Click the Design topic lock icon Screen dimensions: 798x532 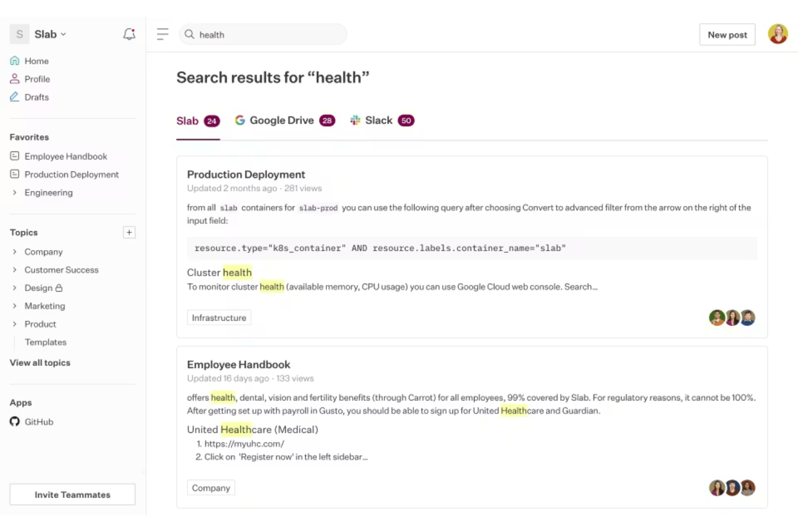[x=59, y=288]
